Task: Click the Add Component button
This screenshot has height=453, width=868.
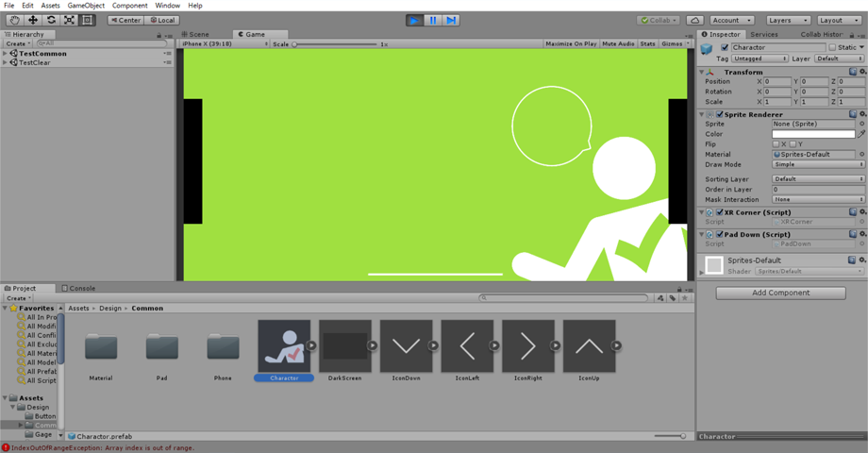Action: pos(780,293)
